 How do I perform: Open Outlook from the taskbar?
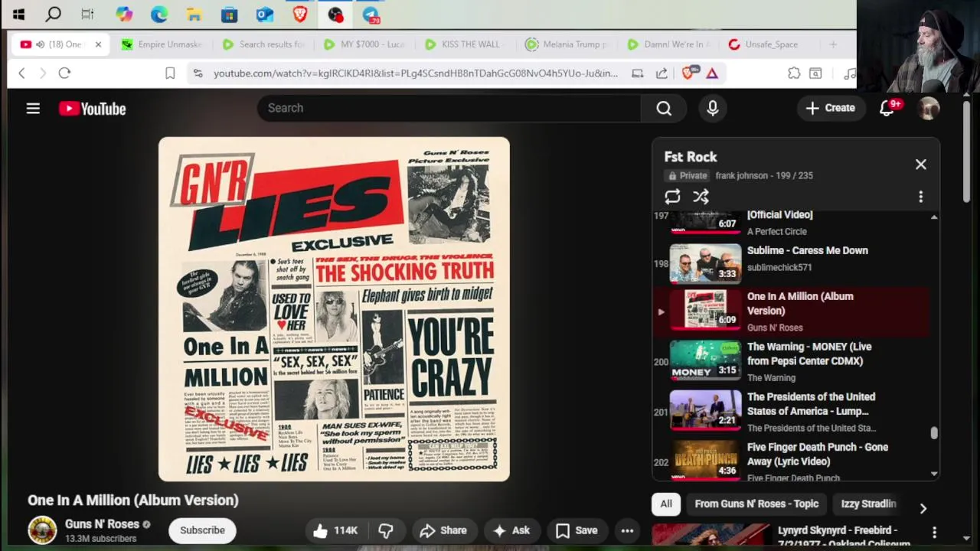tap(265, 14)
